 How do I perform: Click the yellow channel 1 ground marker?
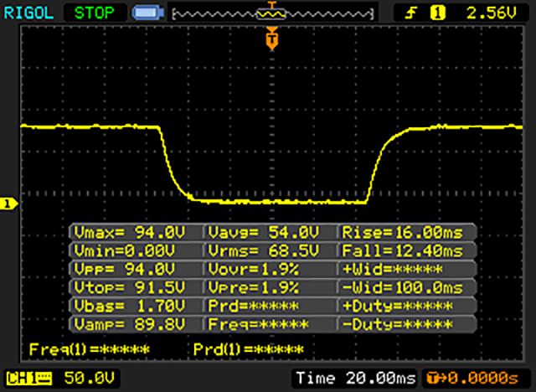[8, 204]
